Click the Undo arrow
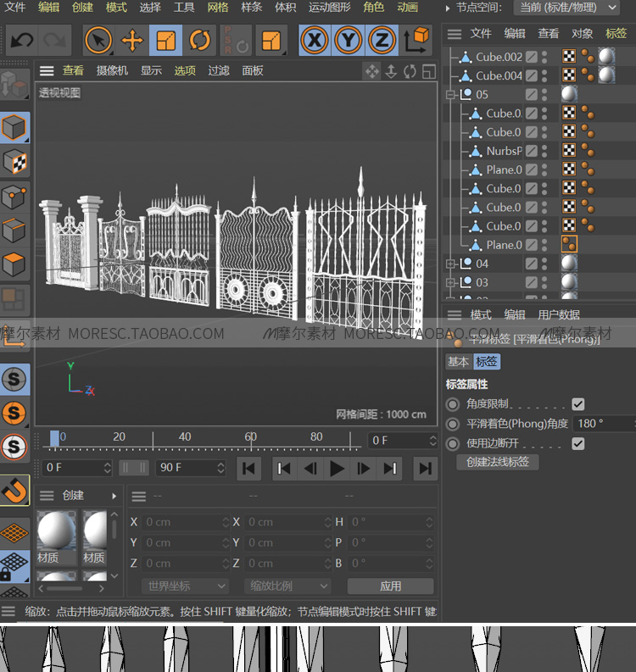636x672 pixels. tap(23, 40)
